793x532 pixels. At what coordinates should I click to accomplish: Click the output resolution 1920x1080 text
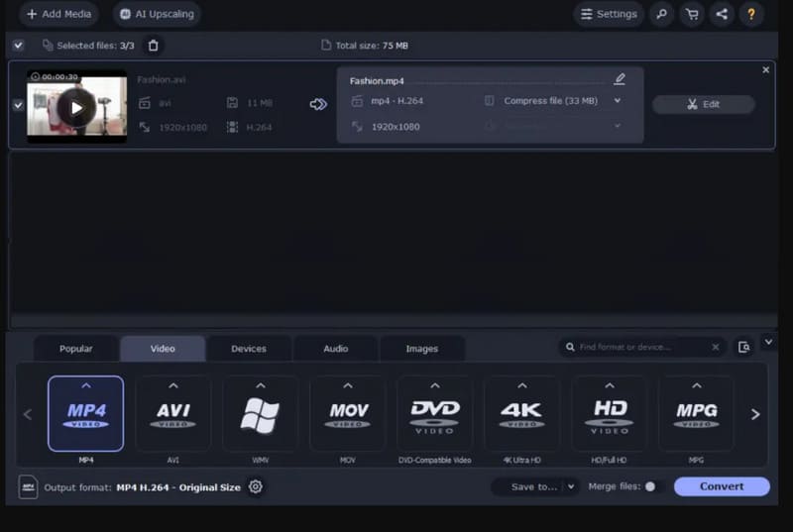[396, 127]
